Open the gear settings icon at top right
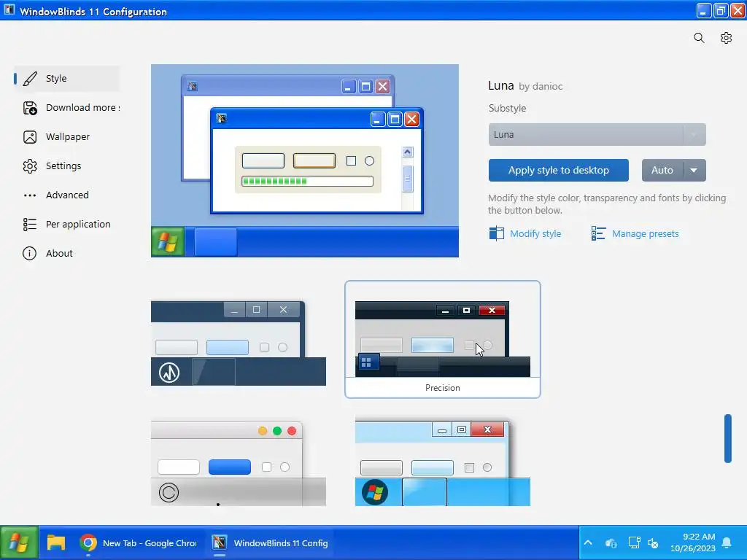The width and height of the screenshot is (747, 560). (x=726, y=38)
